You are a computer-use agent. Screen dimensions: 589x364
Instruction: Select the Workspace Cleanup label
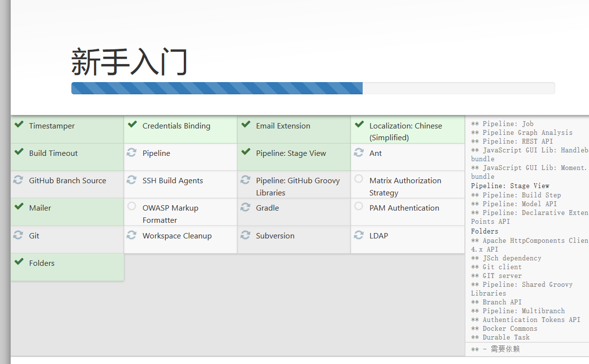click(x=177, y=236)
